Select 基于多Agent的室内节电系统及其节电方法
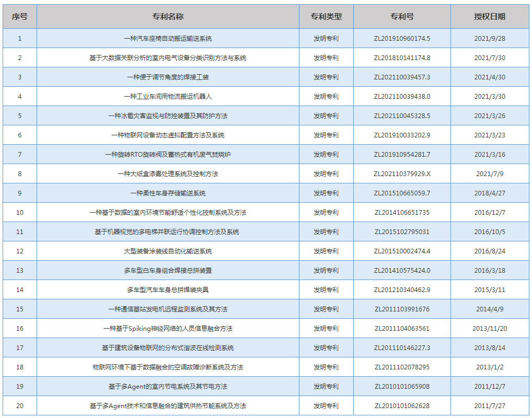Screen dimensions: 532x418 coord(168,387)
